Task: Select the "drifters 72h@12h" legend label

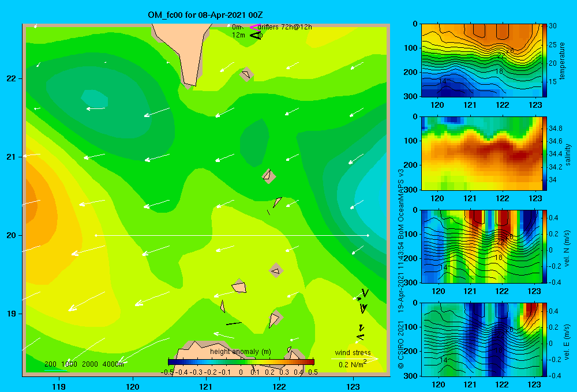Action: [285, 27]
